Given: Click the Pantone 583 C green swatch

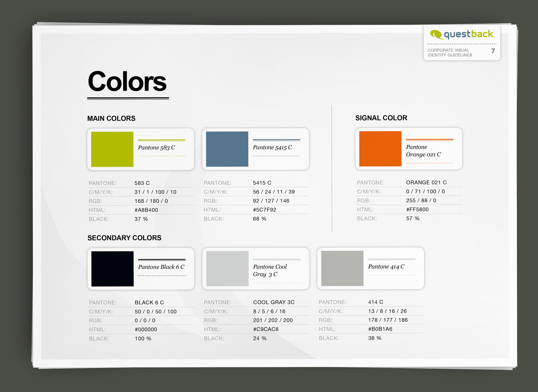Looking at the screenshot, I should (x=112, y=149).
